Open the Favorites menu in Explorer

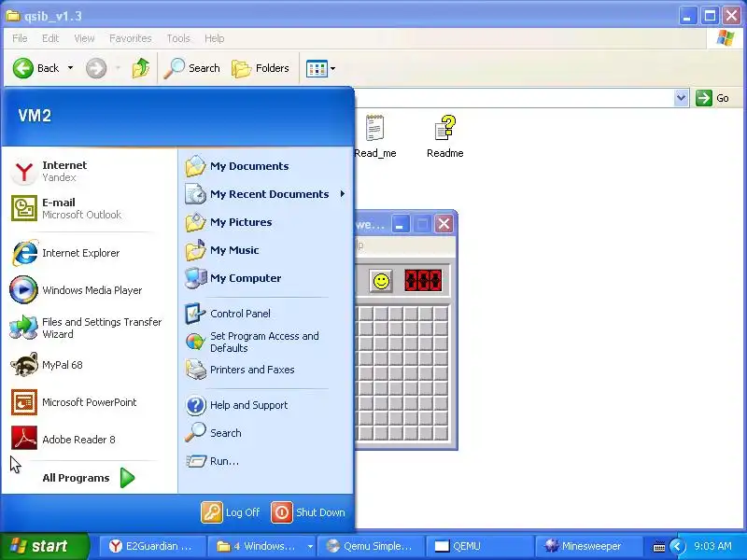click(130, 38)
